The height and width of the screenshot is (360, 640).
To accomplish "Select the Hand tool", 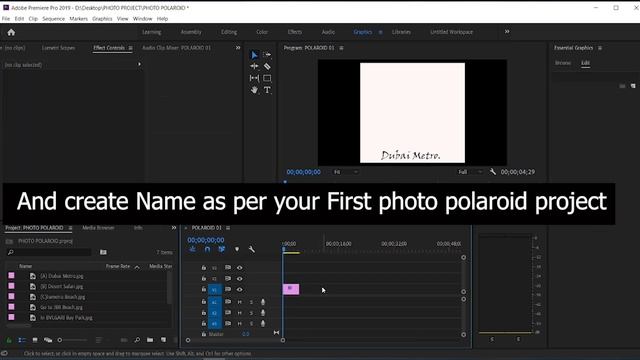I will (254, 90).
